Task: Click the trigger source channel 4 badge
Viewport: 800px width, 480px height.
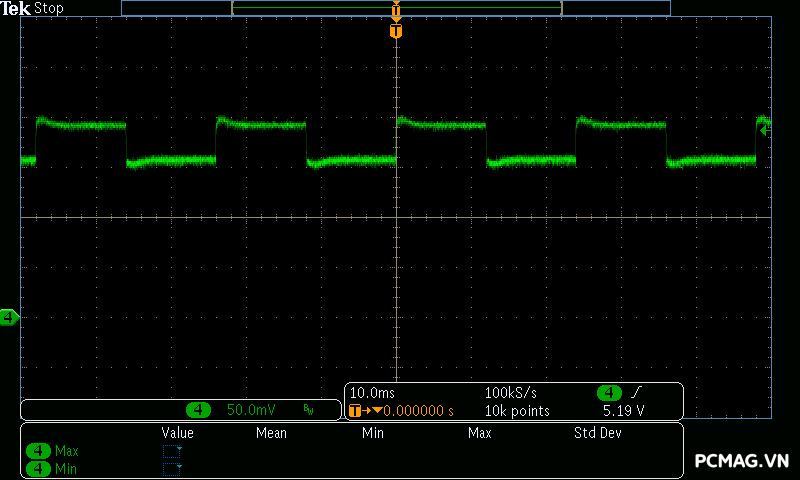Action: point(609,392)
